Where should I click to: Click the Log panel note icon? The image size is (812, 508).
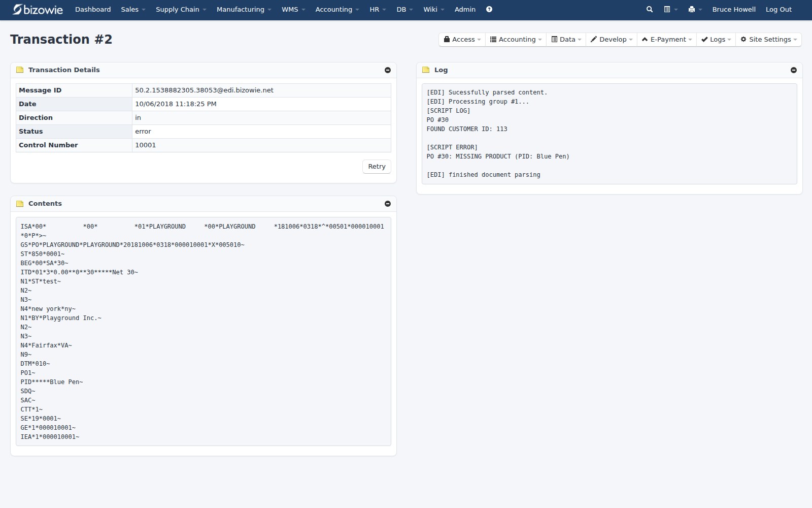(426, 70)
